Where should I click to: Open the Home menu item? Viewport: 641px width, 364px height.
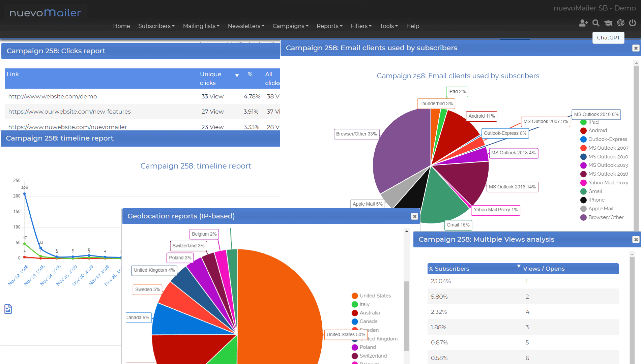click(x=121, y=26)
